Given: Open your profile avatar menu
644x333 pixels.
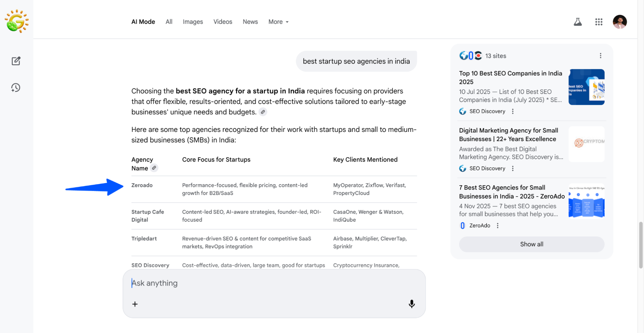Looking at the screenshot, I should pos(619,22).
